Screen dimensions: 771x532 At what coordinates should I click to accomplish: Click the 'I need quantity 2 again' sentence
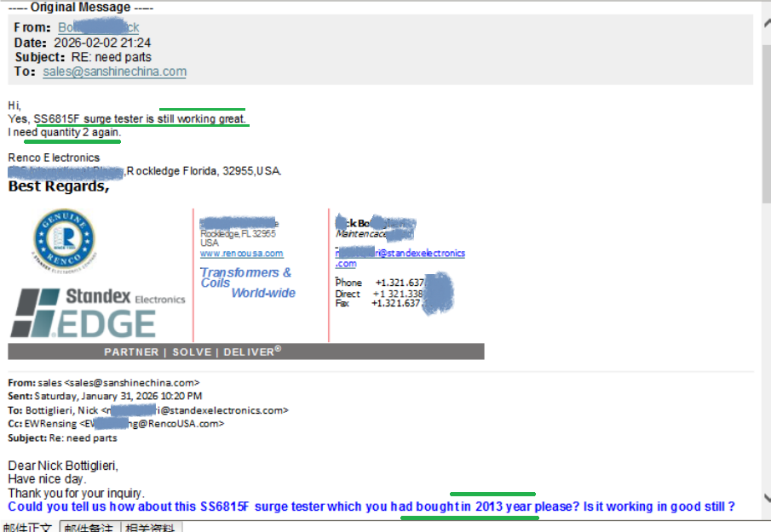65,133
